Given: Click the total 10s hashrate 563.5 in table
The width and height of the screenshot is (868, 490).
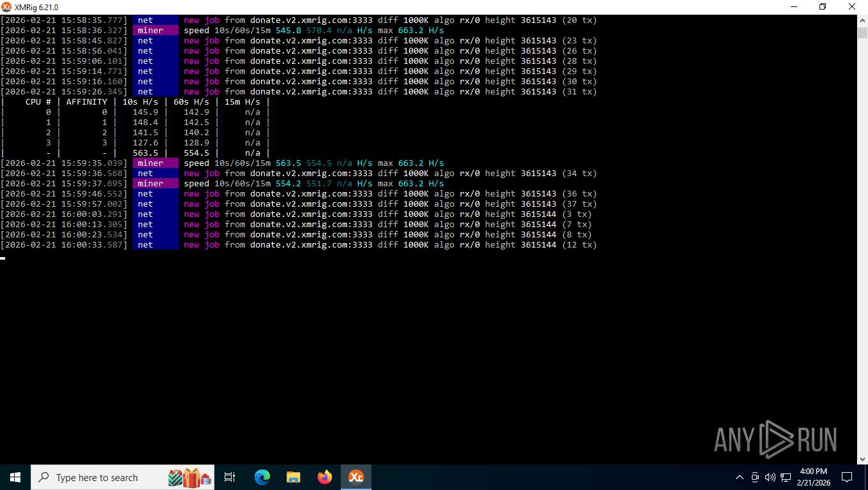Looking at the screenshot, I should (x=146, y=153).
